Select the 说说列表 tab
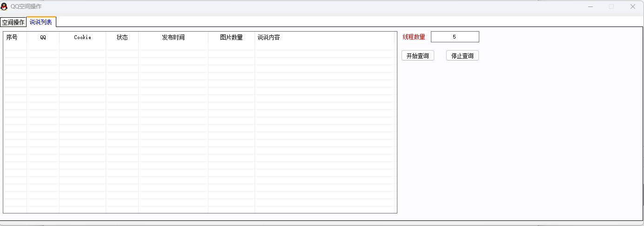Image resolution: width=644 pixels, height=226 pixels. click(41, 22)
